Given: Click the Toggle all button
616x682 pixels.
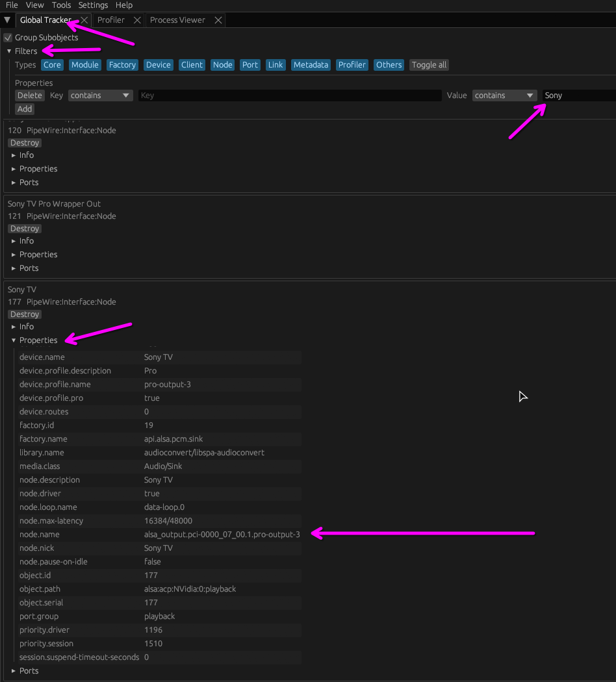Looking at the screenshot, I should [429, 65].
